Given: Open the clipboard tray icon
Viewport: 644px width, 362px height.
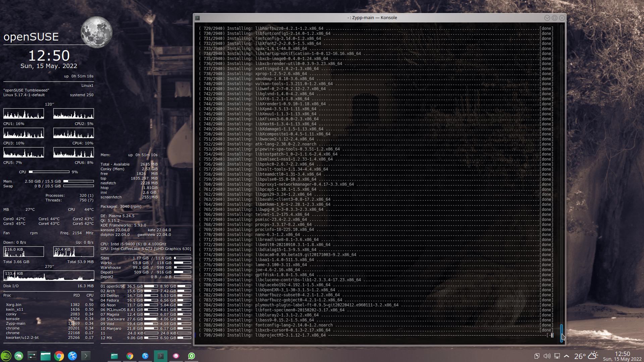Looking at the screenshot, I should (537, 356).
